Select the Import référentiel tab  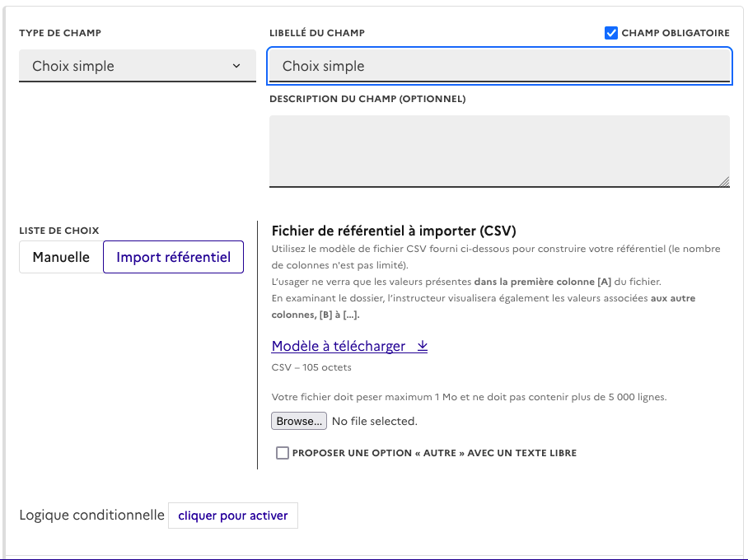point(173,257)
